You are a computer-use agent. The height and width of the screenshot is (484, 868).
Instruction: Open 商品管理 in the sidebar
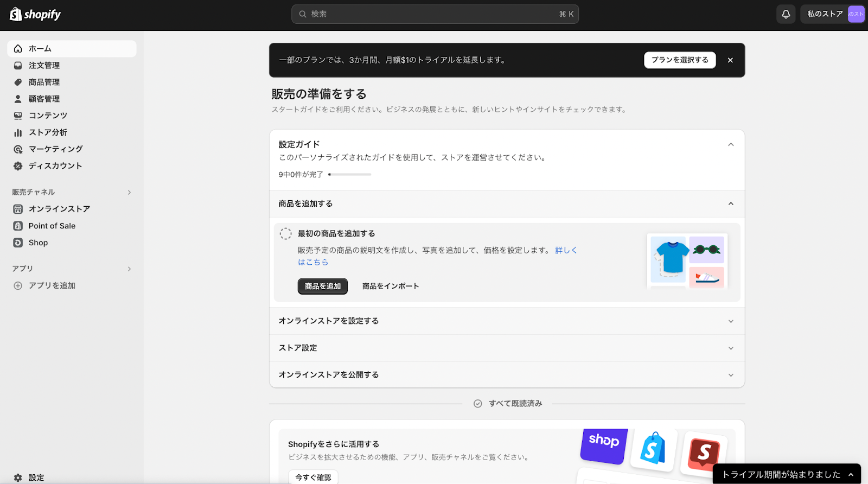pyautogui.click(x=72, y=82)
